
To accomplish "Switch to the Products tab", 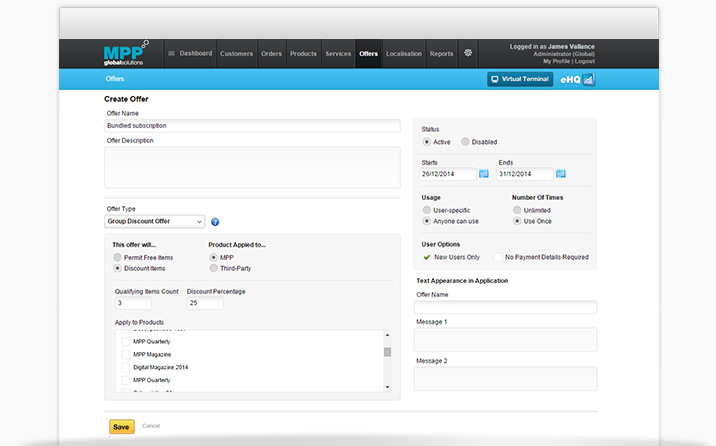I will tap(303, 54).
